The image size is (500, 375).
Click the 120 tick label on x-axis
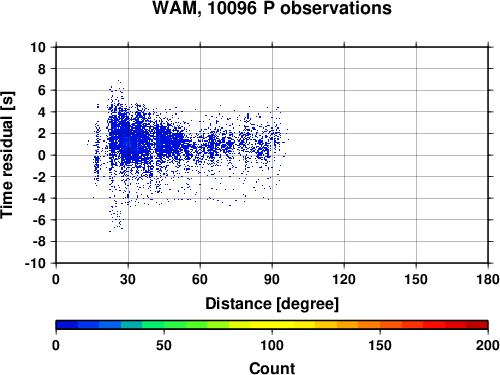344,279
